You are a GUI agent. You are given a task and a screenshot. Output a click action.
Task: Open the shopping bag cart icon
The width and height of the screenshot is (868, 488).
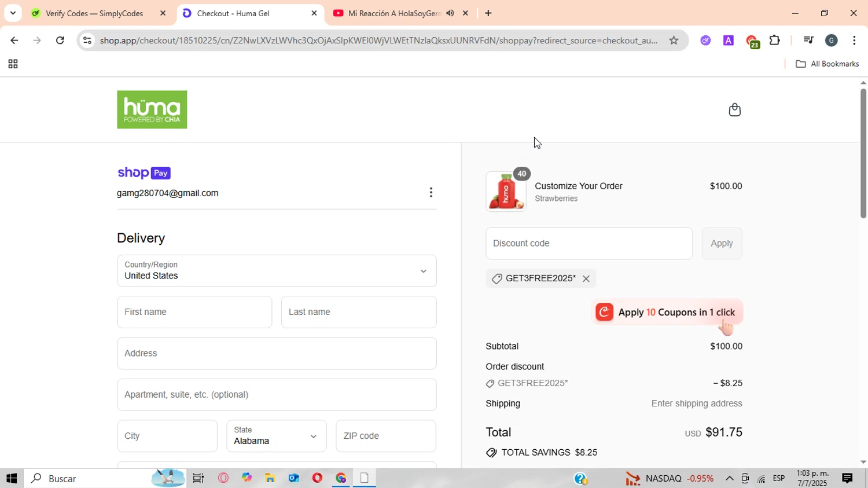(x=734, y=110)
